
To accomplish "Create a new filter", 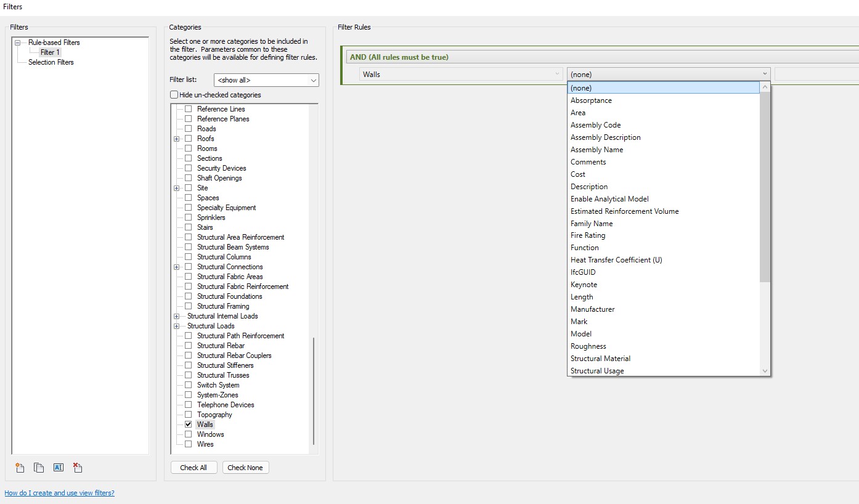I will 19,468.
